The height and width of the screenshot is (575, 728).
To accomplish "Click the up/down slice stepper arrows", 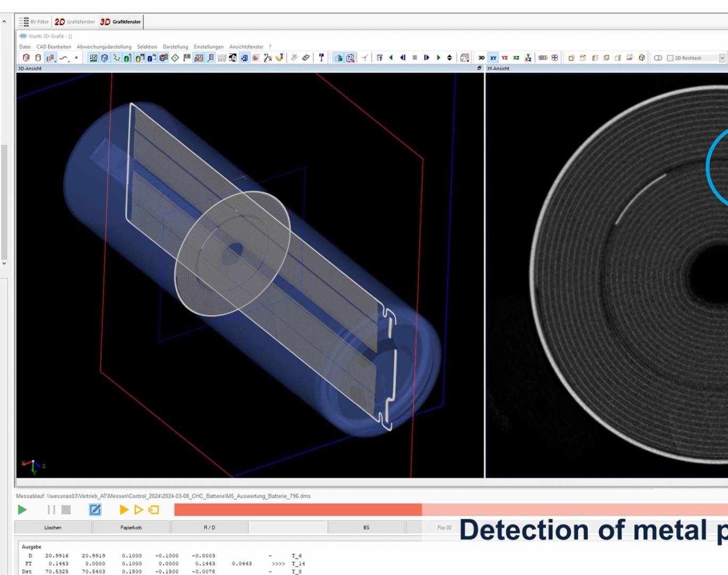I will coord(450,57).
